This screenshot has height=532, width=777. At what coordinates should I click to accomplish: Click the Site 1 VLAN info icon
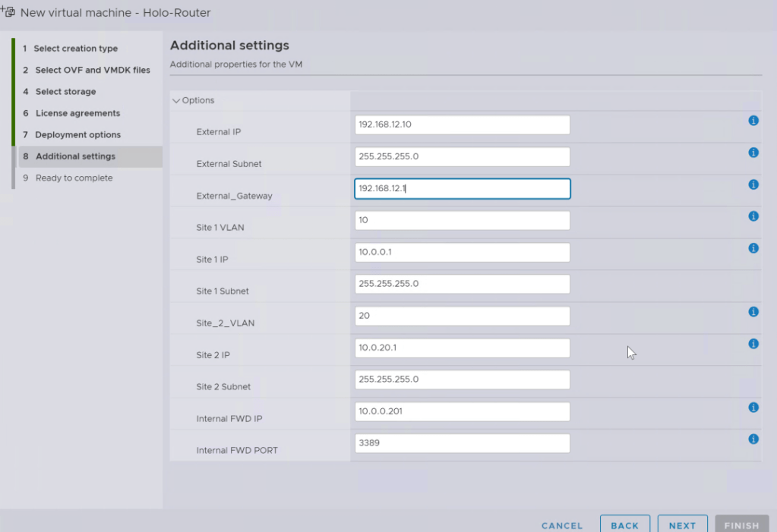(753, 216)
